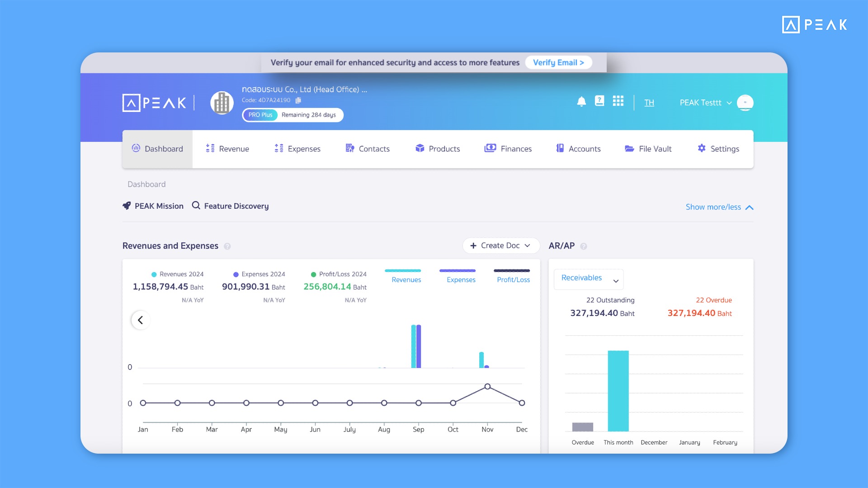
Task: Copy company code with clipboard icon
Action: pyautogui.click(x=298, y=100)
